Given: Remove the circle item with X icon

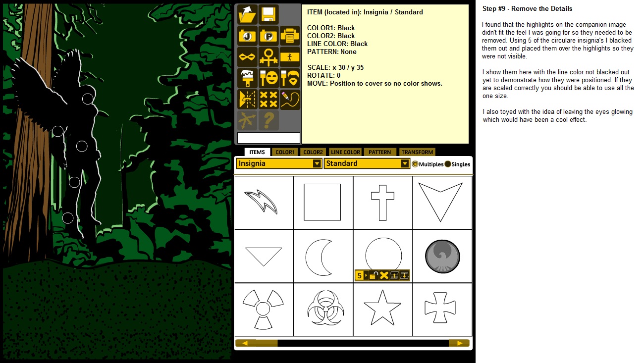Looking at the screenshot, I should 384,275.
